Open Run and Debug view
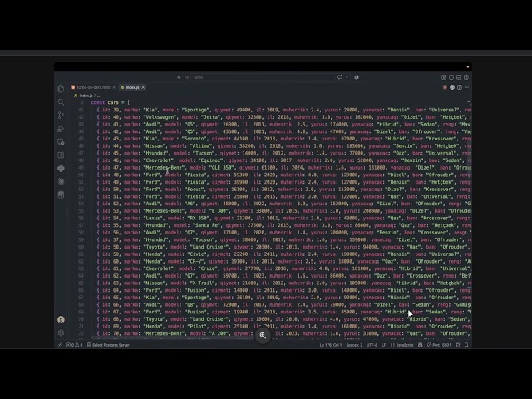This screenshot has width=532, height=399. point(61,129)
